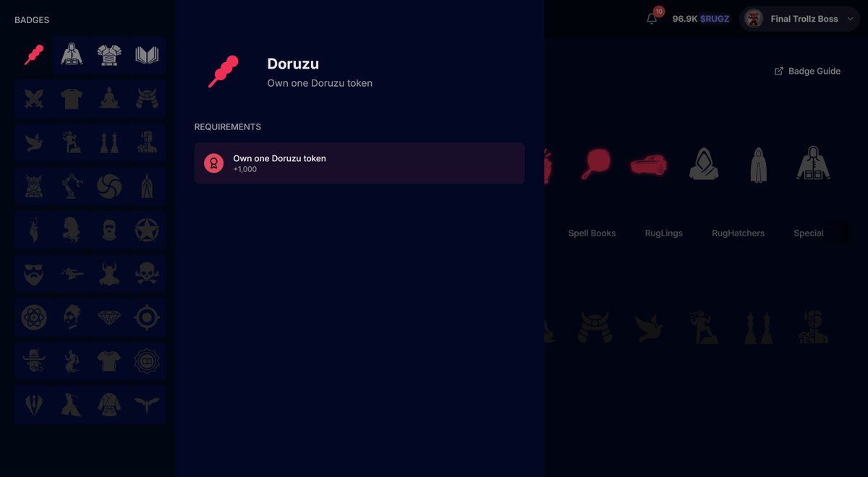Switch to the Spell Books tab
The height and width of the screenshot is (477, 868).
point(592,233)
